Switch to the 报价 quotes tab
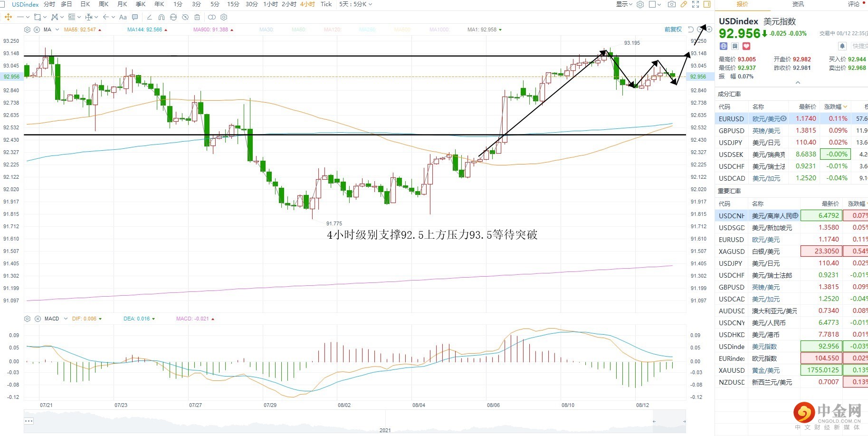The image size is (868, 436). click(743, 4)
